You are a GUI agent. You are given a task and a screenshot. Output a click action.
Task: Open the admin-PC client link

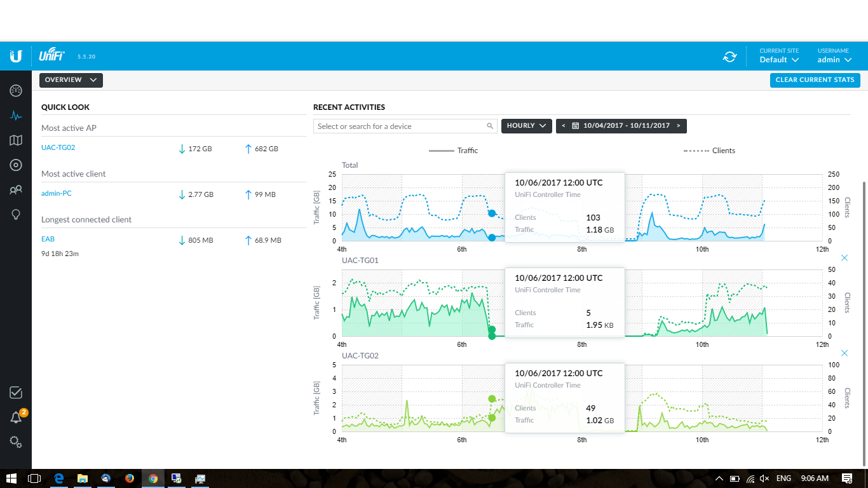(x=57, y=193)
